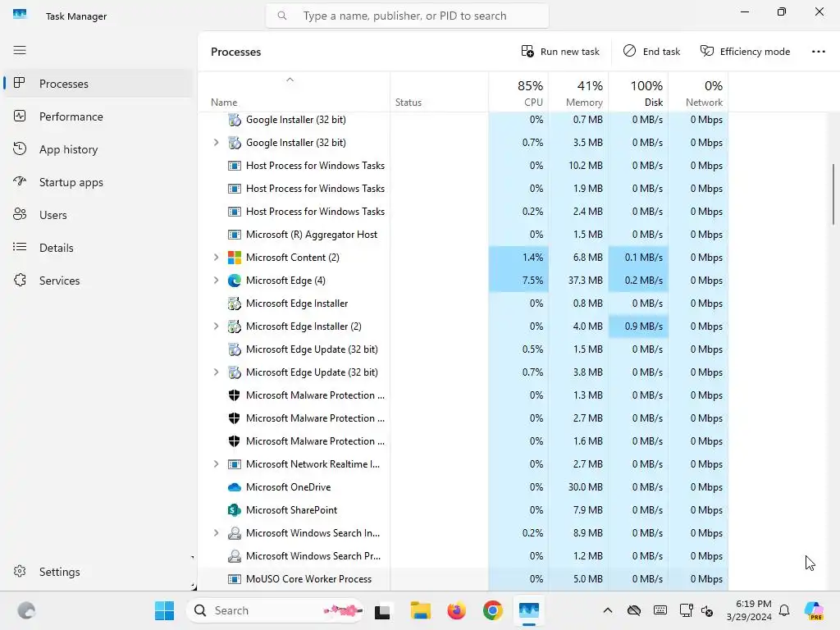
Task: Open more options ellipsis in toolbar
Action: point(818,52)
